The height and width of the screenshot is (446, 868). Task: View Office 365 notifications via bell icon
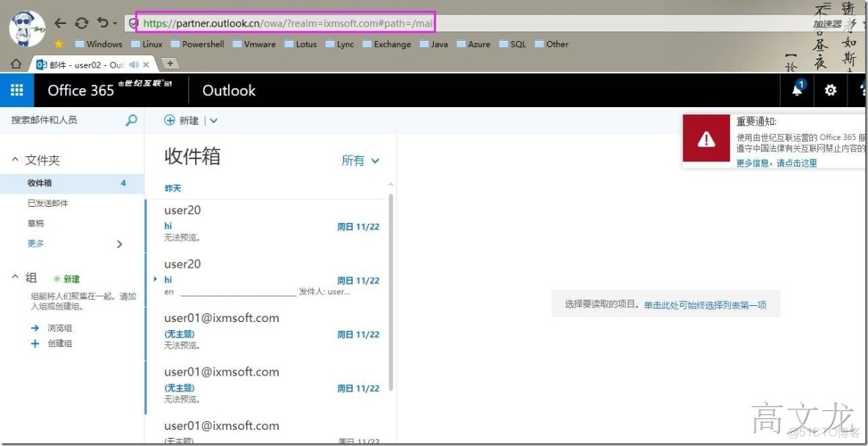pos(798,89)
